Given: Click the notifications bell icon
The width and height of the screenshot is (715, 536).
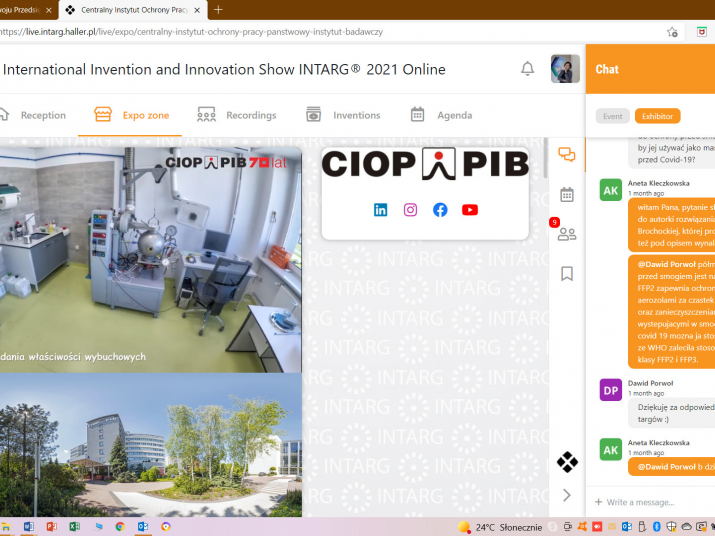Looking at the screenshot, I should pyautogui.click(x=527, y=69).
